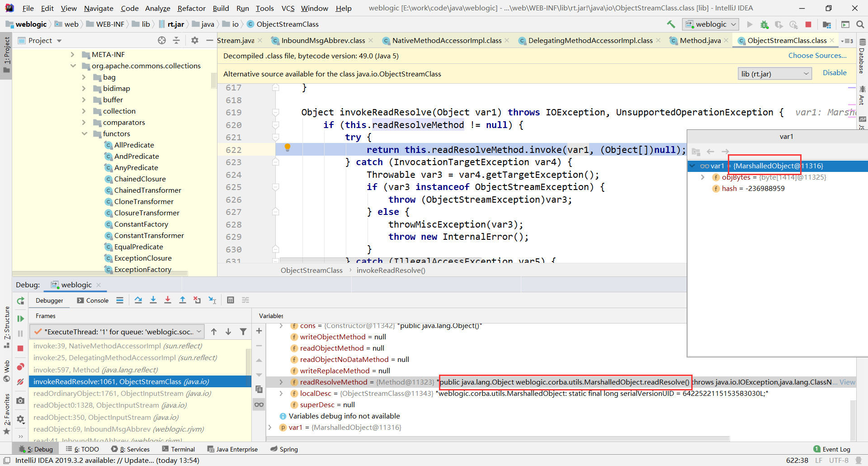This screenshot has width=868, height=466.
Task: Close the weblogic debug session tab
Action: point(99,285)
